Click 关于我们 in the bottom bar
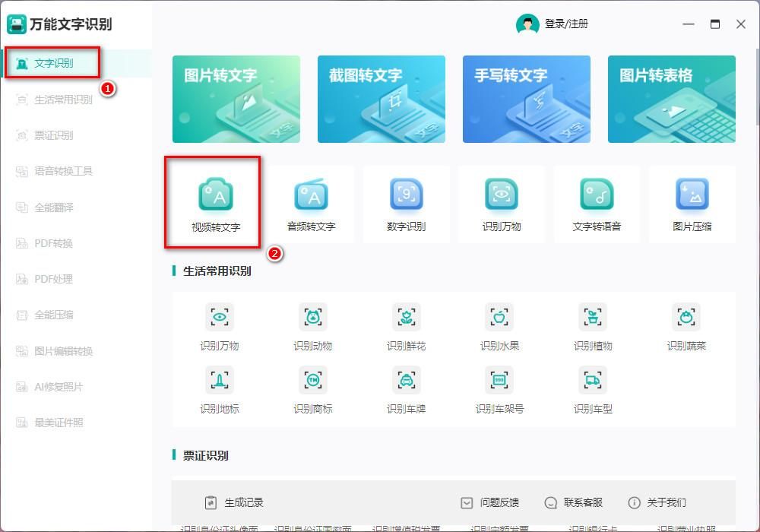The height and width of the screenshot is (532, 760). tap(657, 502)
